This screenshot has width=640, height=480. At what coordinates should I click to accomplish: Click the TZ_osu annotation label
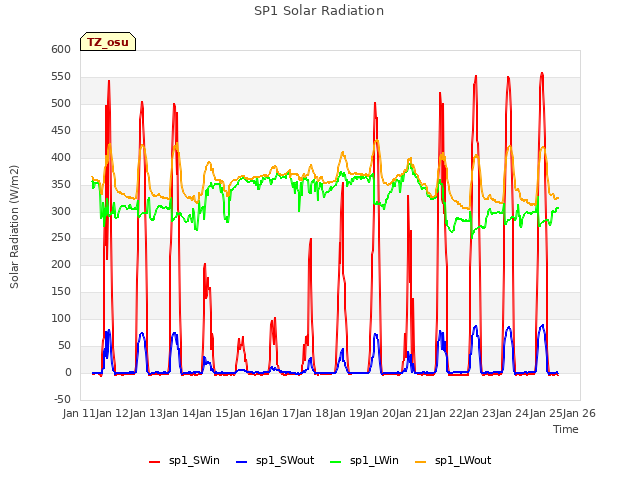point(108,42)
